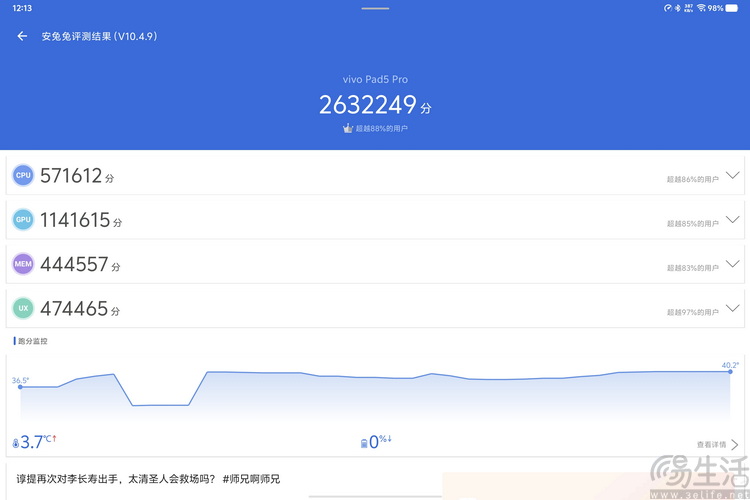Tap the top drag handle bar

(x=375, y=8)
